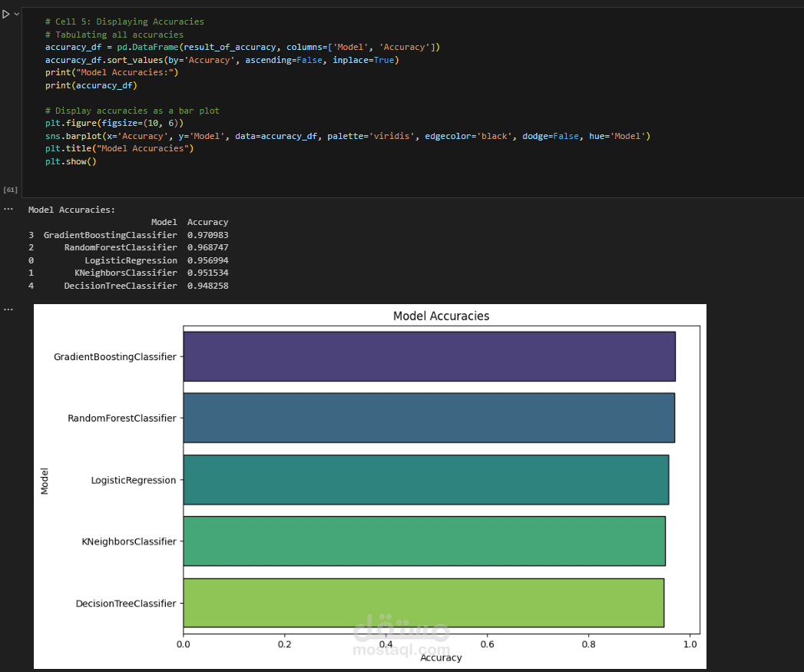The image size is (804, 672).
Task: Open ellipsis menu beside the printed text output
Action: click(x=8, y=208)
